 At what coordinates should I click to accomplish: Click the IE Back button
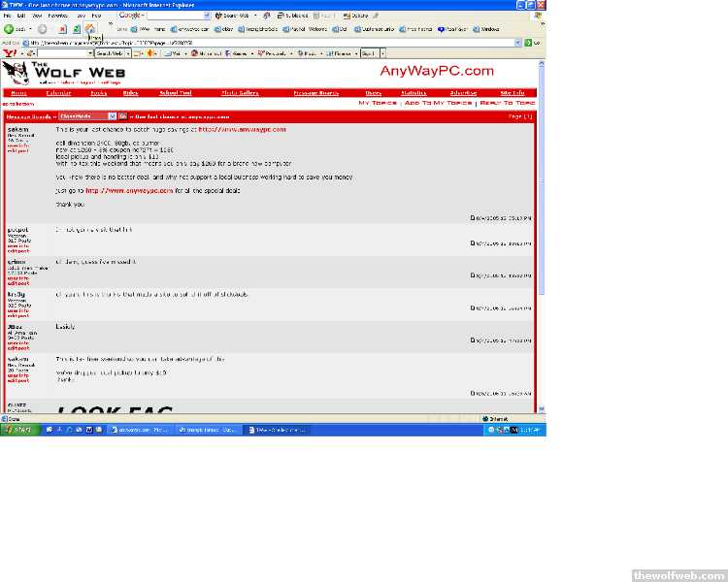click(x=12, y=29)
